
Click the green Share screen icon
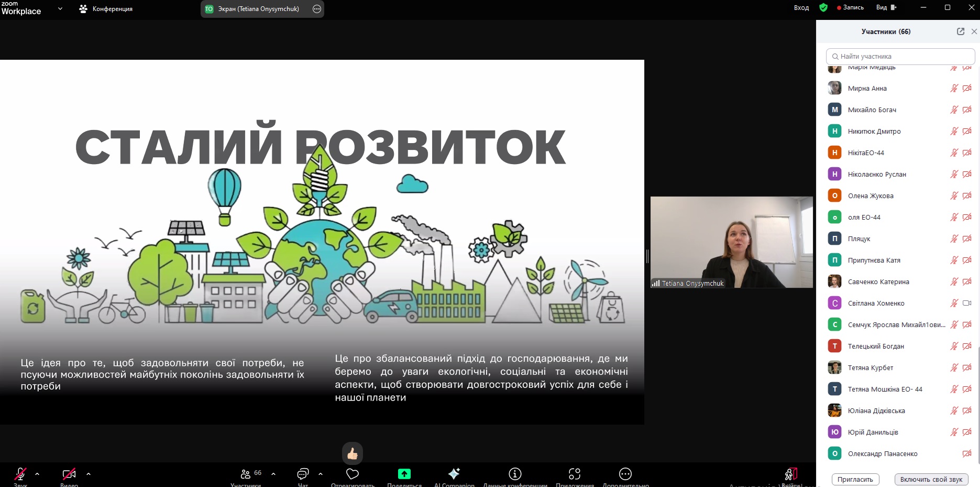click(x=404, y=474)
